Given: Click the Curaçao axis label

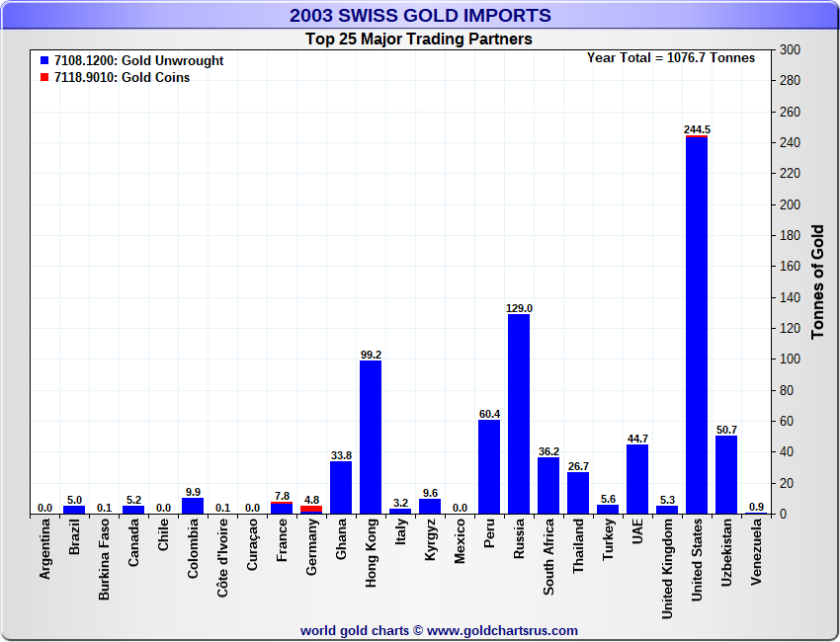Looking at the screenshot, I should [x=252, y=544].
